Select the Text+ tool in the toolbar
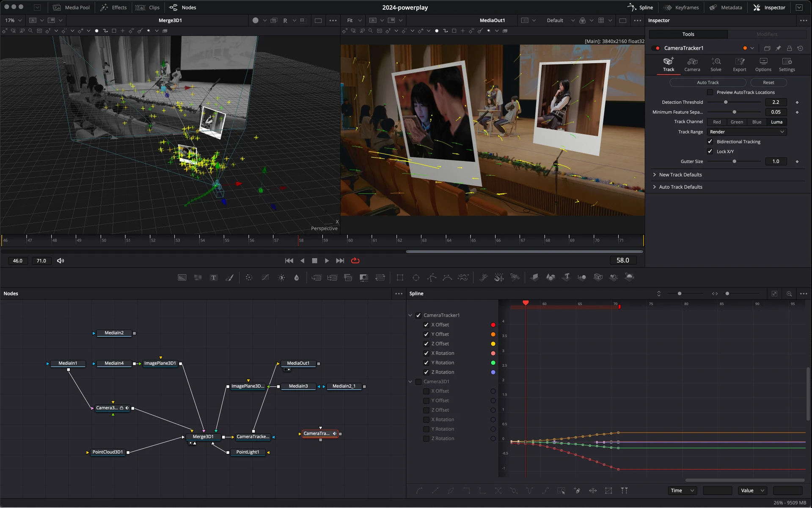812x508 pixels. pos(214,277)
